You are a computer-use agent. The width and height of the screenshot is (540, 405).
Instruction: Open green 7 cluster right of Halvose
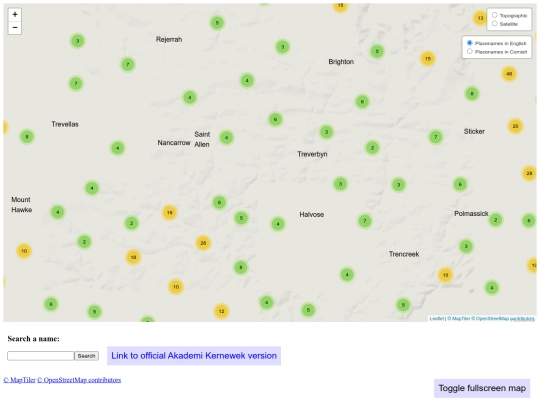point(365,221)
